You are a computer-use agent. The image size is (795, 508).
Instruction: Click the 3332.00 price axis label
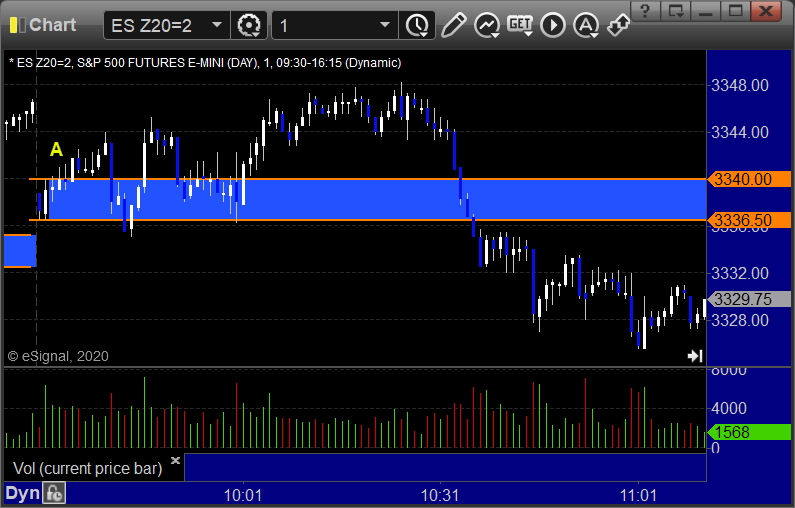tap(740, 273)
